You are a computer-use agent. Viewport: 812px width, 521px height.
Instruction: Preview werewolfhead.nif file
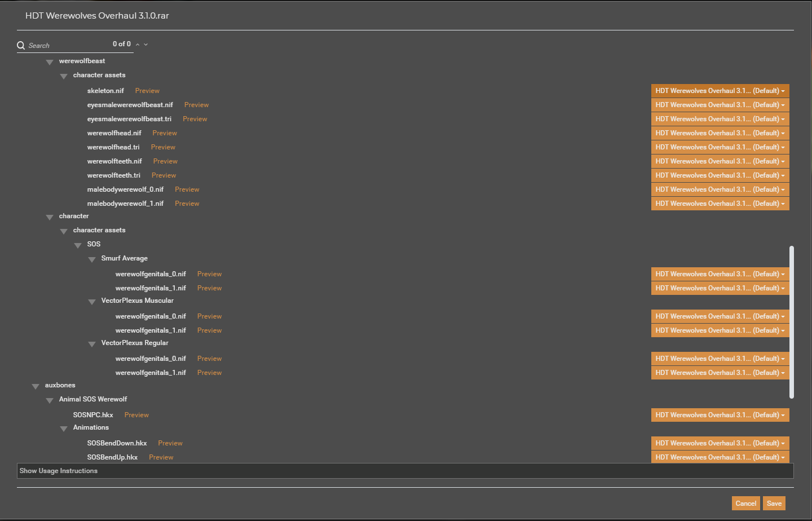[x=165, y=133]
